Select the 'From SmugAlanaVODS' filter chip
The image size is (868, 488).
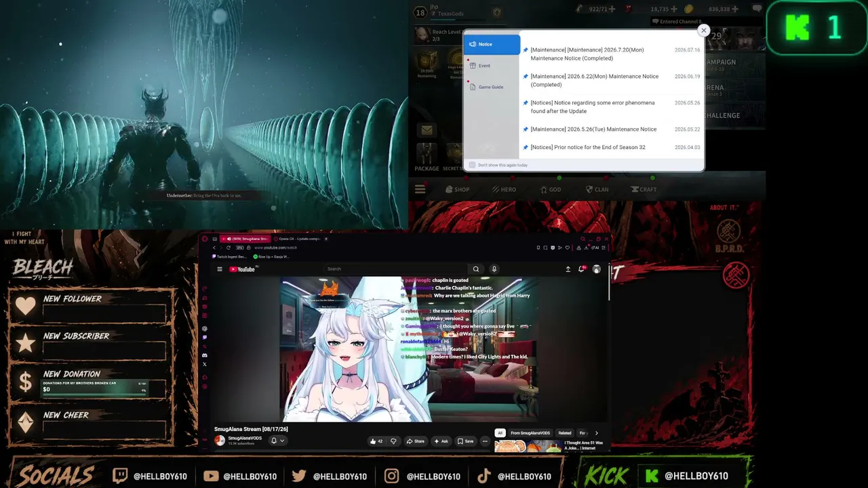pyautogui.click(x=530, y=433)
